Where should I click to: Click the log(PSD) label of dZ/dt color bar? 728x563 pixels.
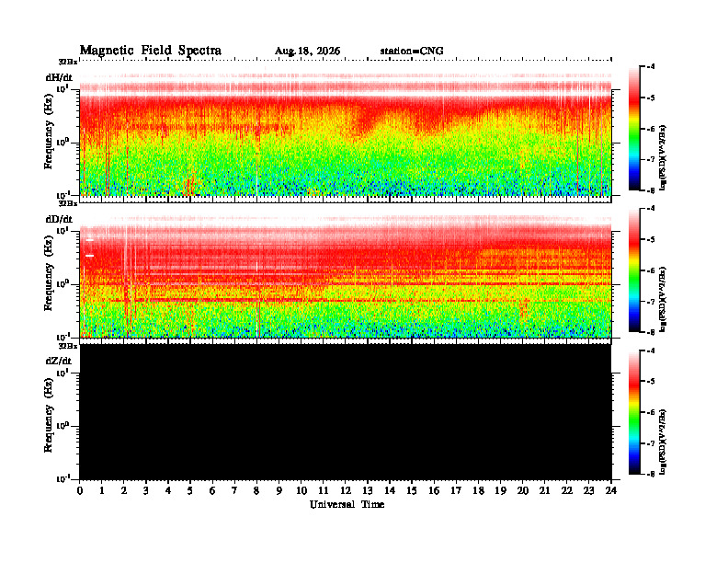(x=663, y=442)
